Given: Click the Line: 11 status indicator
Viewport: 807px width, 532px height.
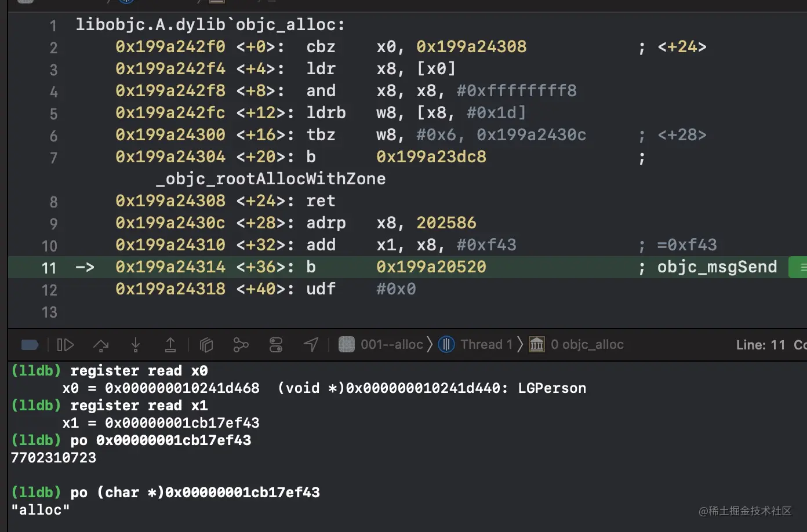Looking at the screenshot, I should pos(761,345).
